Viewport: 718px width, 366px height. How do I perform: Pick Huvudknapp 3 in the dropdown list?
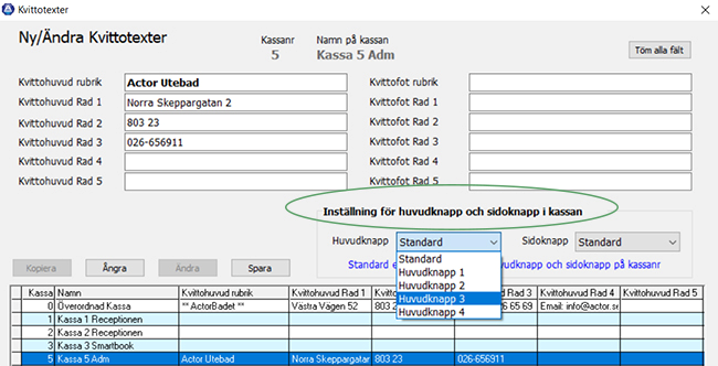448,299
